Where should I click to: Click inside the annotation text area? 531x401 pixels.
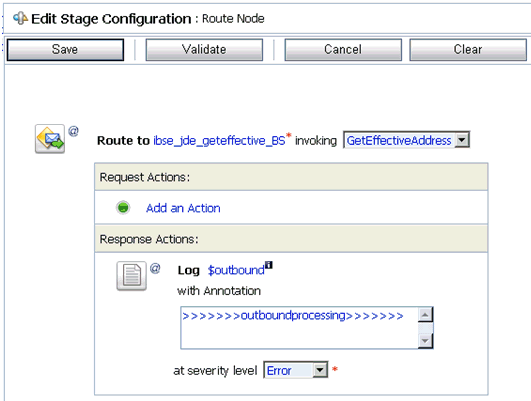(x=299, y=328)
